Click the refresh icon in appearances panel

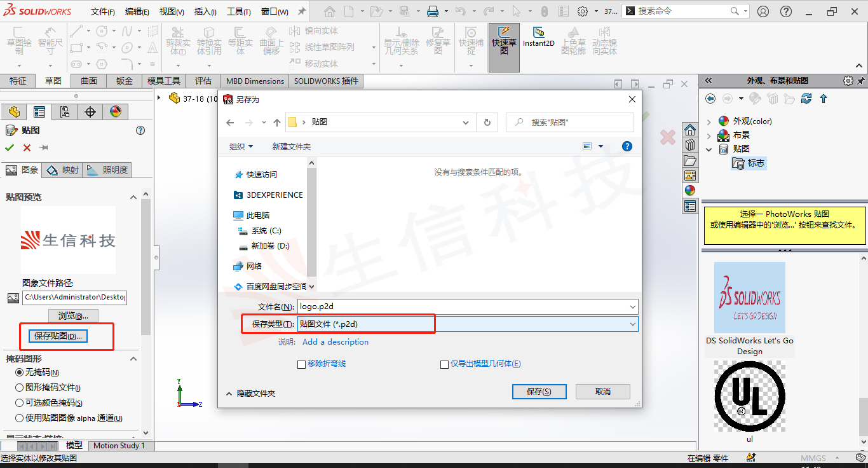(x=806, y=99)
